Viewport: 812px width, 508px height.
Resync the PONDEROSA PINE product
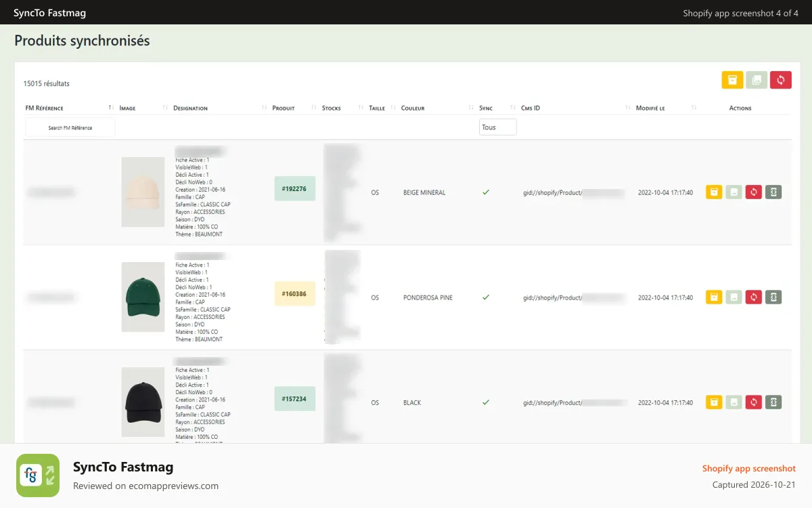click(x=754, y=297)
